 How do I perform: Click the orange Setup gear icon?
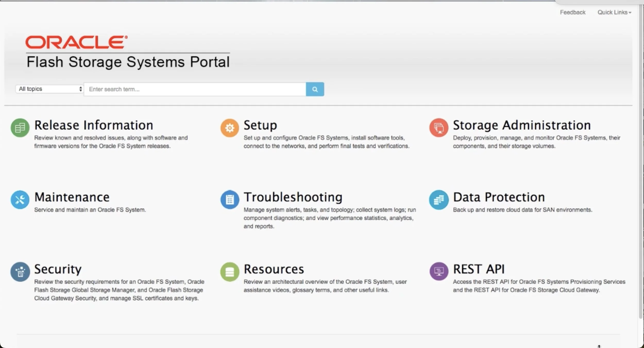[230, 128]
